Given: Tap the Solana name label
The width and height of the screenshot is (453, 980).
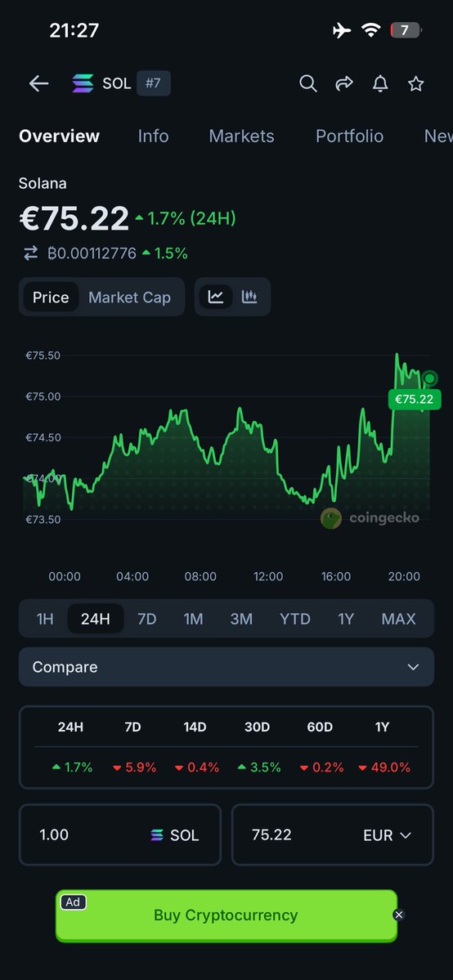Looking at the screenshot, I should [43, 183].
